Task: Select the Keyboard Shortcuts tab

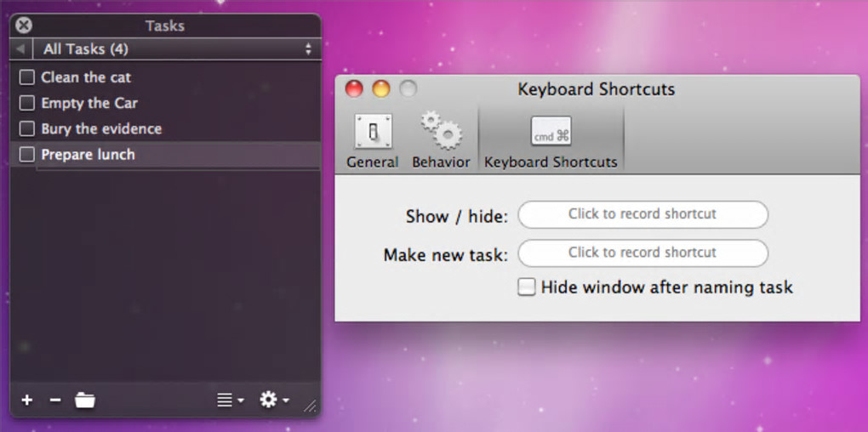Action: click(551, 140)
